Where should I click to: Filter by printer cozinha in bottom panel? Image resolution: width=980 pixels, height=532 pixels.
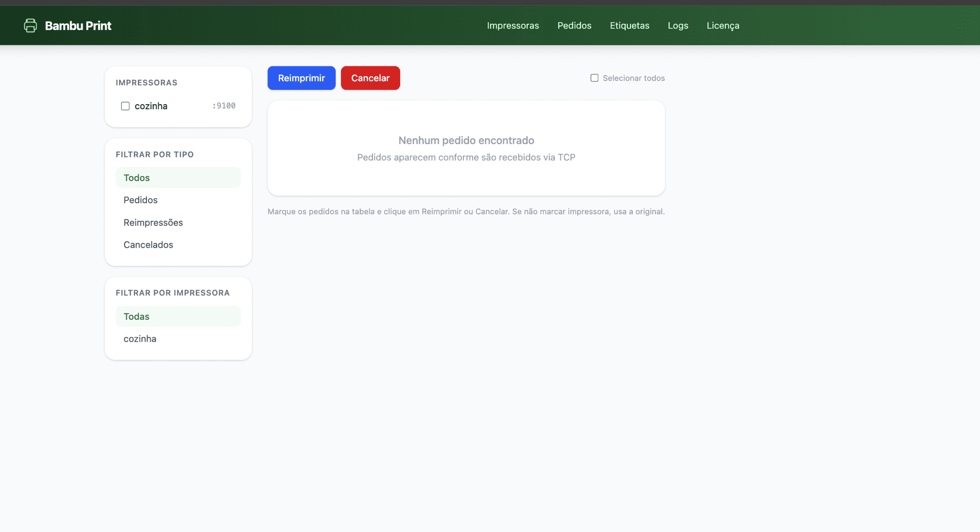click(178, 339)
